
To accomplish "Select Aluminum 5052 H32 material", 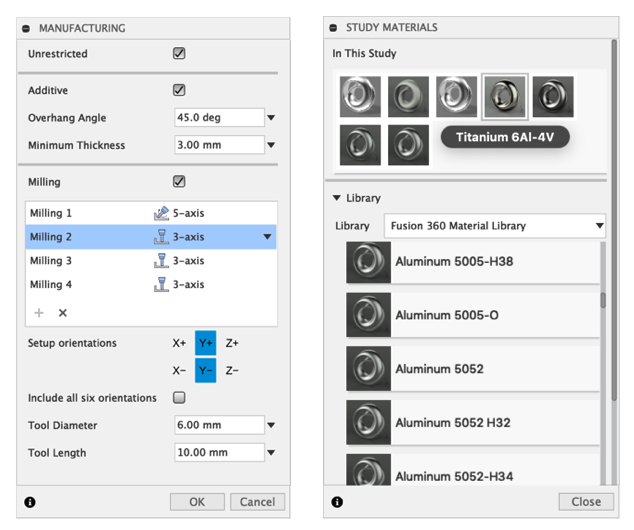I will 453,423.
